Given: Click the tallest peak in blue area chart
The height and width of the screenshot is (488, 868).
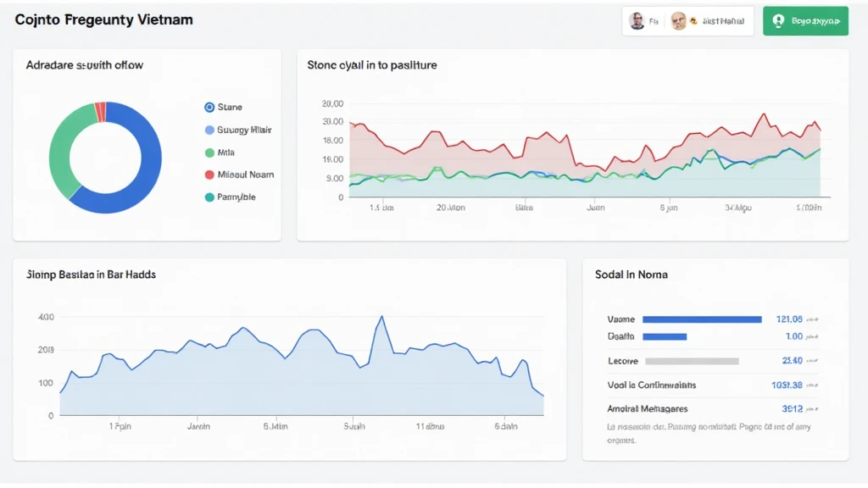Looking at the screenshot, I should [x=381, y=317].
